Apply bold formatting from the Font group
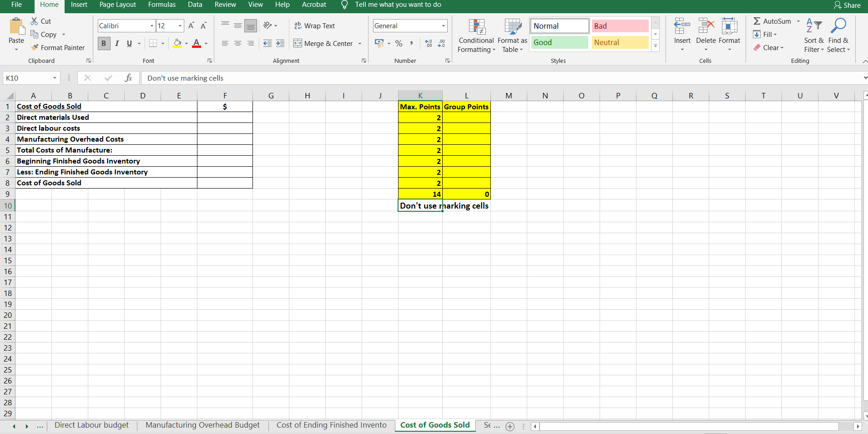The height and width of the screenshot is (434, 868). (x=104, y=43)
